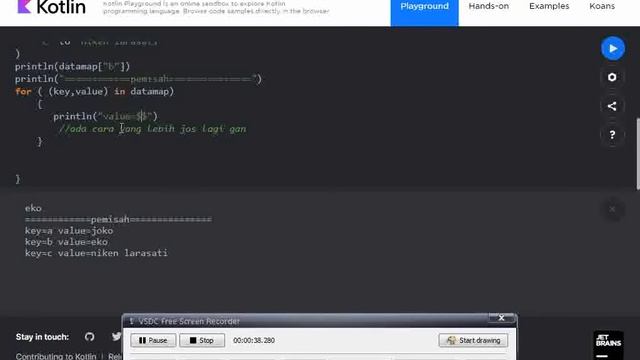Click Start drawing in VSDC recorder
Screen dimensions: 640x360
[x=473, y=340]
